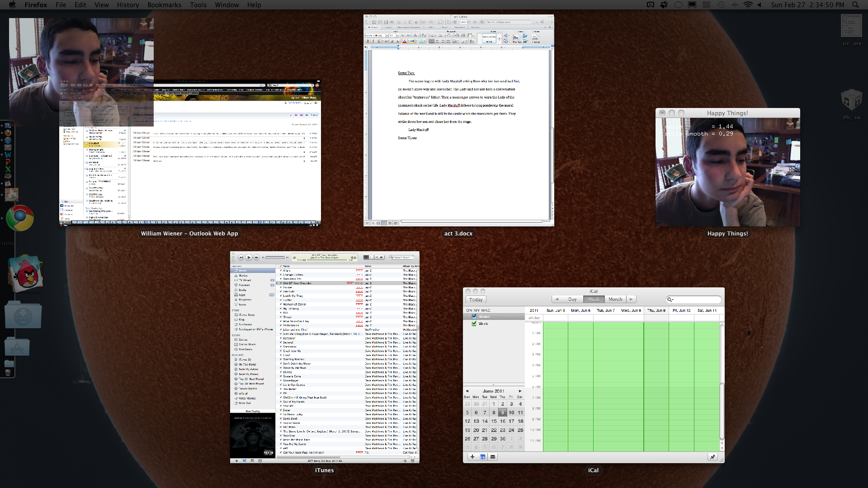The height and width of the screenshot is (488, 868).
Task: Adjust the iTunes volume slider
Action: 275,258
